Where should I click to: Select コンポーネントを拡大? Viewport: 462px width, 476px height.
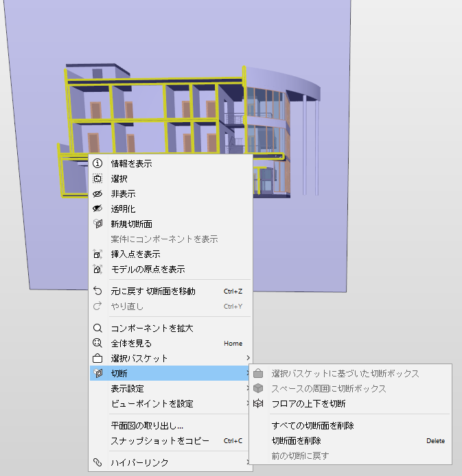click(x=171, y=328)
